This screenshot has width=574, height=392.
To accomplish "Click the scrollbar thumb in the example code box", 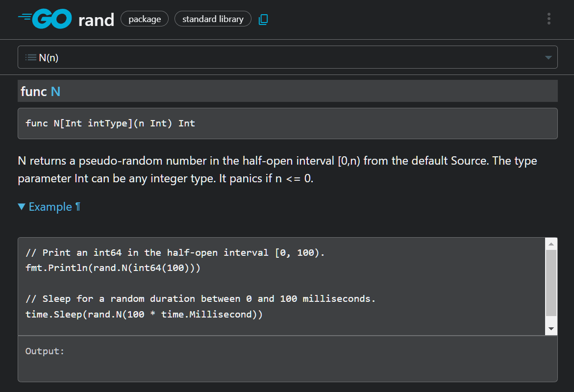I will [551, 283].
